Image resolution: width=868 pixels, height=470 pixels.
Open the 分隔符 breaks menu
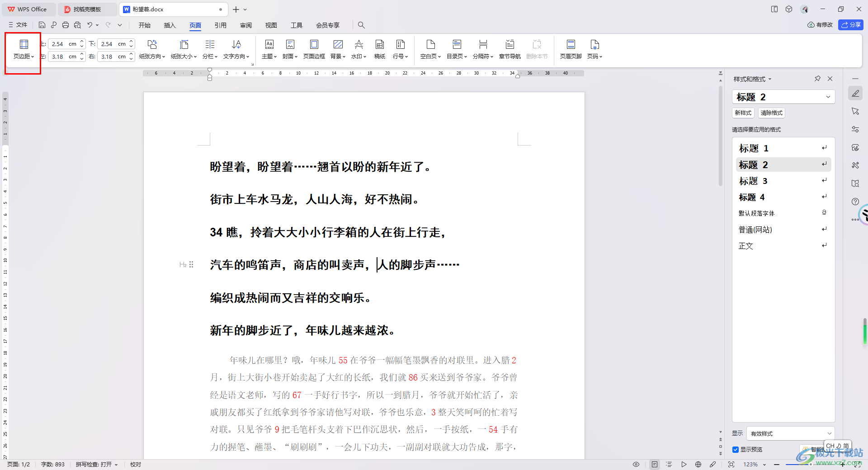click(x=483, y=50)
